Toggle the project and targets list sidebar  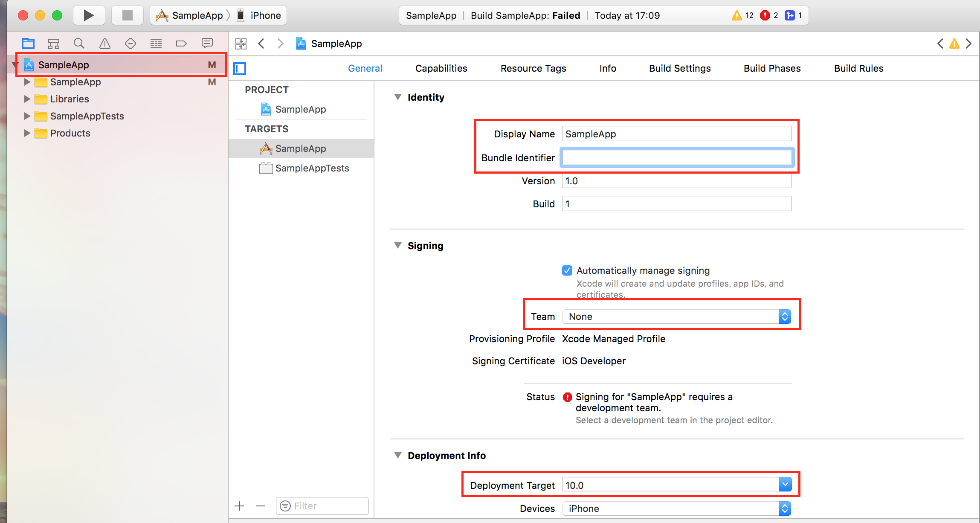pyautogui.click(x=240, y=68)
